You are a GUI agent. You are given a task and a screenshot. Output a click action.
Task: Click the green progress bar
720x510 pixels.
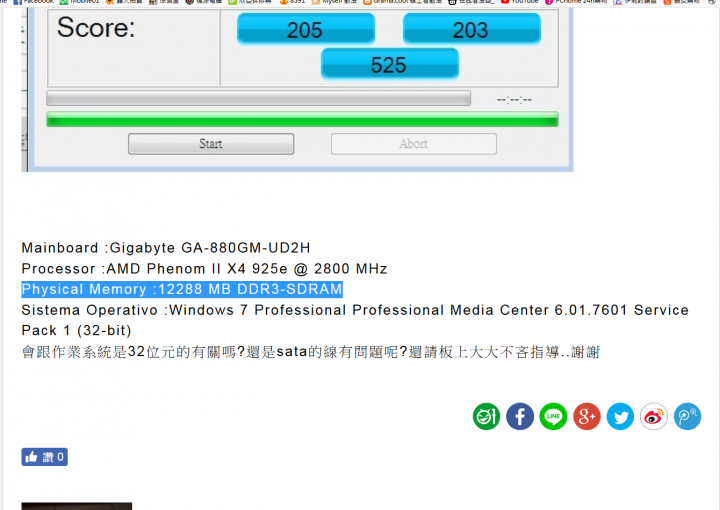tap(302, 119)
